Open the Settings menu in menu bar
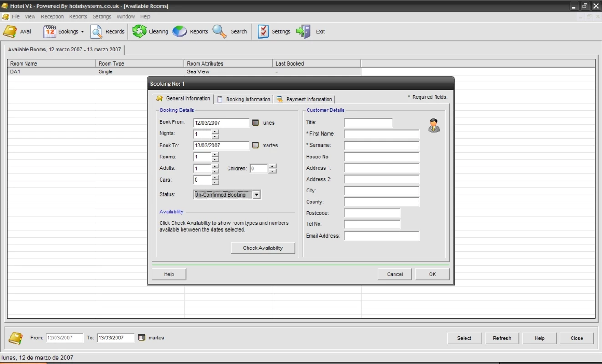The width and height of the screenshot is (602, 364). coord(102,16)
